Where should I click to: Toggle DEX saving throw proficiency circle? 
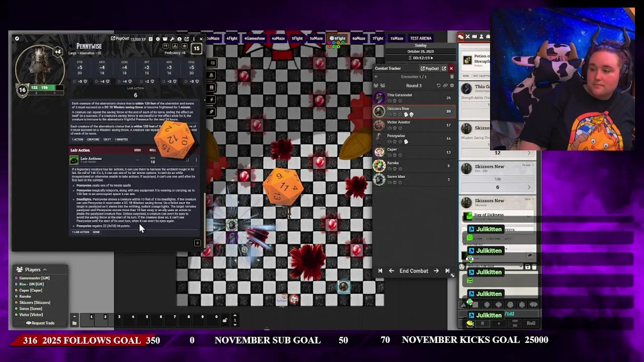click(x=97, y=81)
